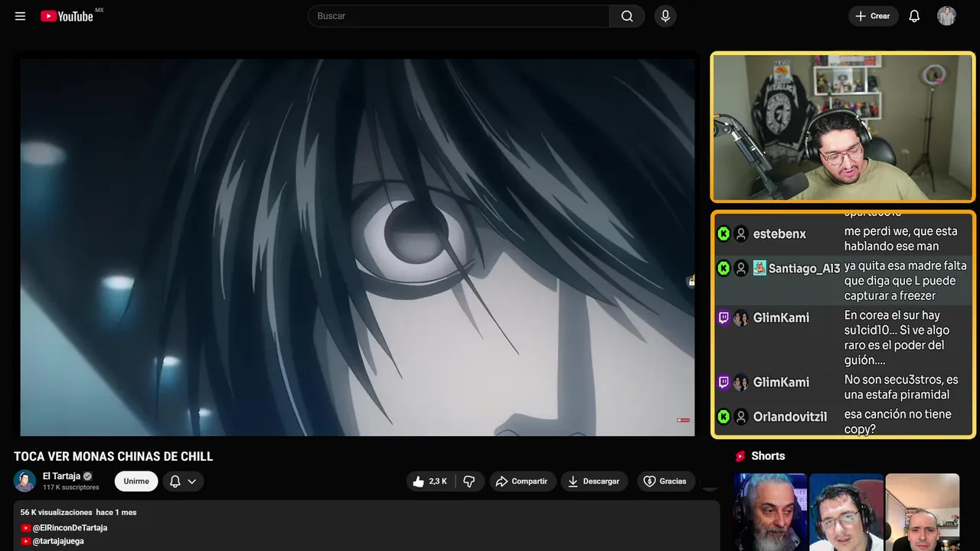Viewport: 980px width, 551px height.
Task: Click the Shorts logo icon
Action: click(740, 456)
